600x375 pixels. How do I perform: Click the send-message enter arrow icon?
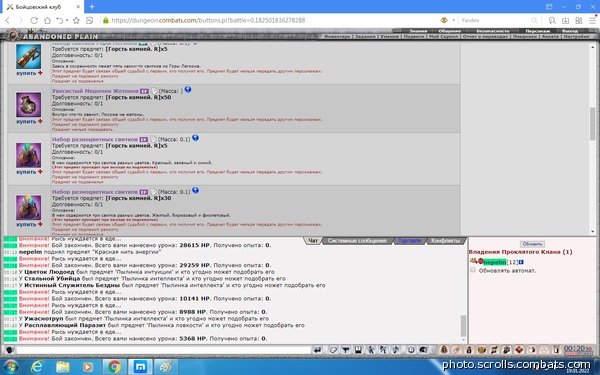tap(317, 350)
